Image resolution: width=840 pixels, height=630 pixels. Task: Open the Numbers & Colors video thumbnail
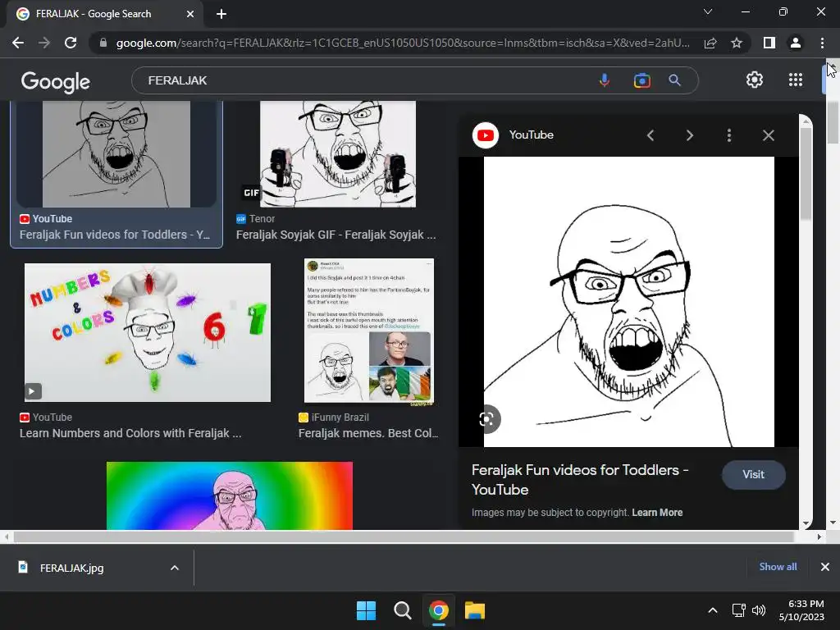coord(148,332)
